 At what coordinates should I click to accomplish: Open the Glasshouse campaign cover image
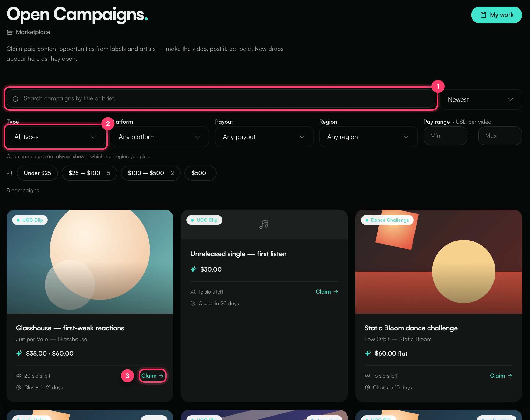click(x=90, y=261)
